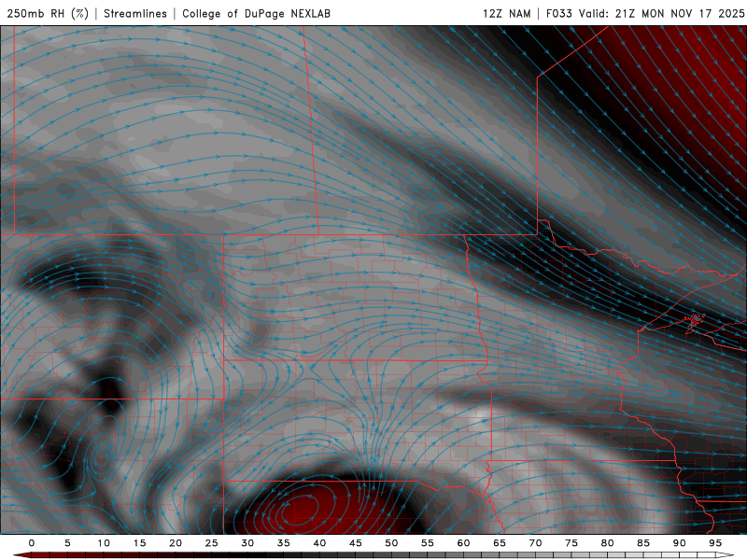
Task: Click the "12Z NAM" model run label
Action: (506, 13)
